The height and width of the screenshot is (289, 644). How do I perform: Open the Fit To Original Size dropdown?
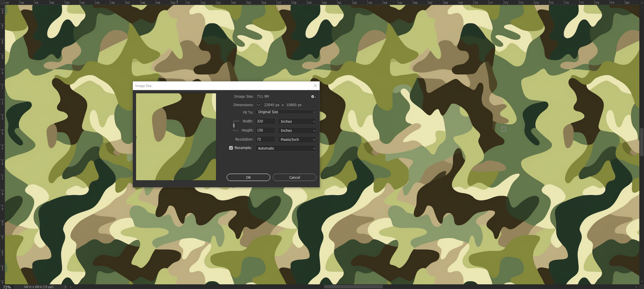285,112
